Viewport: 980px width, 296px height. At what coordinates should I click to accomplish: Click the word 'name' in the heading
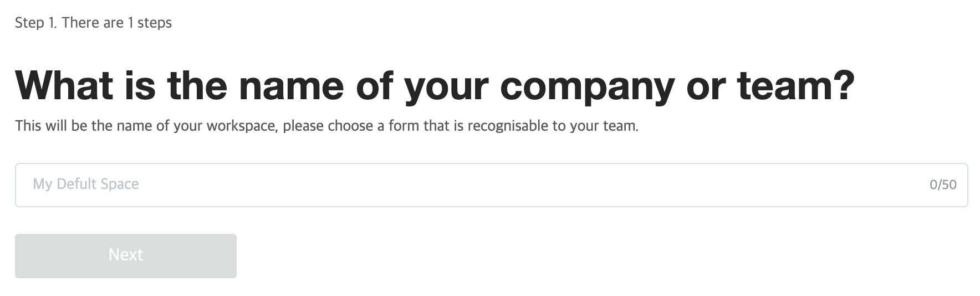[291, 86]
